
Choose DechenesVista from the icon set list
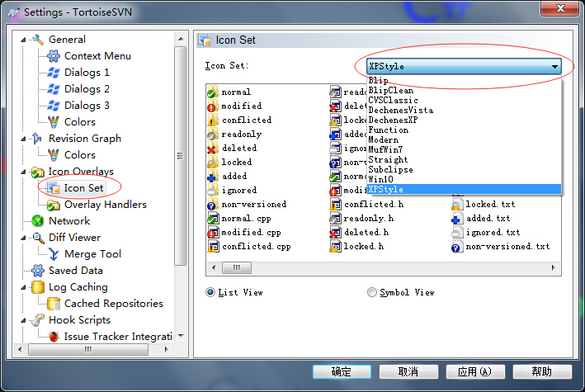tap(464, 110)
